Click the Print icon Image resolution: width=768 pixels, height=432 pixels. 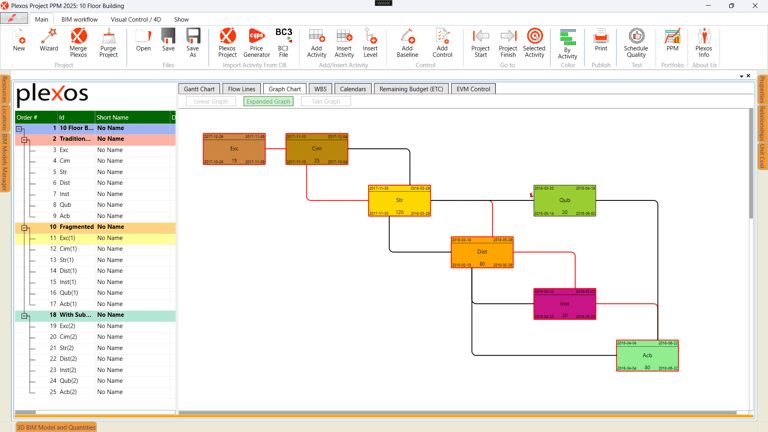(x=601, y=40)
